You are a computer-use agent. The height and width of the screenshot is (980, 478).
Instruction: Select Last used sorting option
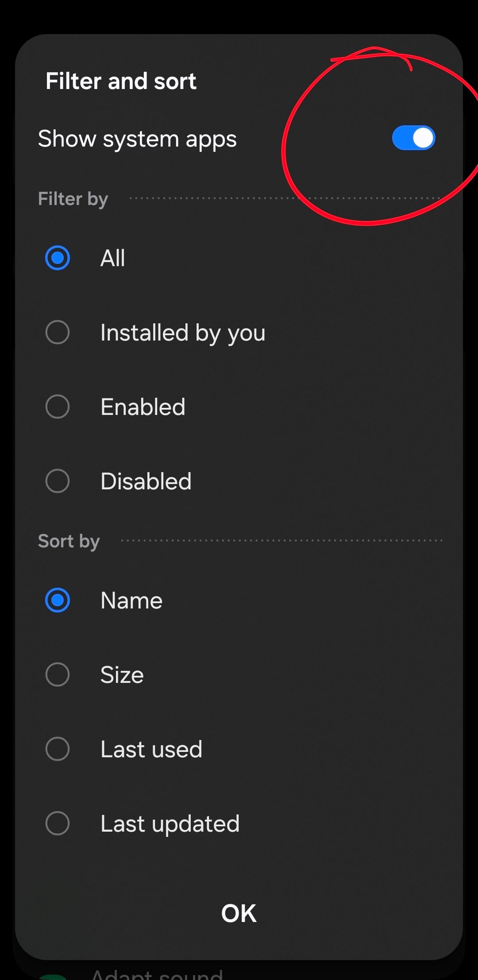pos(57,750)
